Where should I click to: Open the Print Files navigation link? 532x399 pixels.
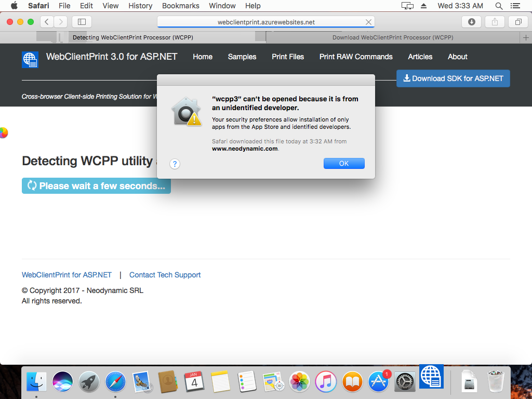[x=288, y=57]
